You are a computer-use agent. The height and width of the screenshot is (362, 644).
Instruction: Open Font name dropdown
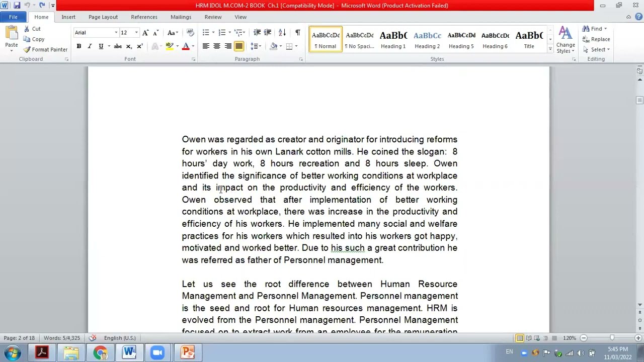[x=116, y=33]
